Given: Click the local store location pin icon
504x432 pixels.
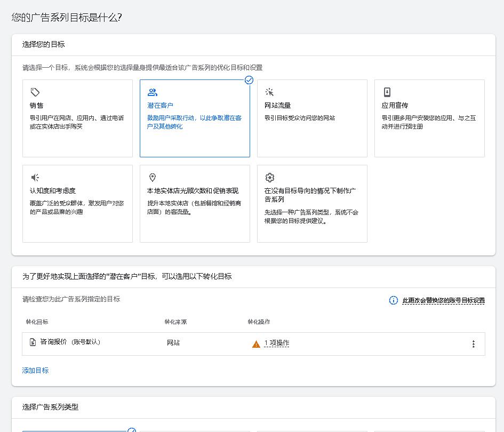Looking at the screenshot, I should pos(153,178).
